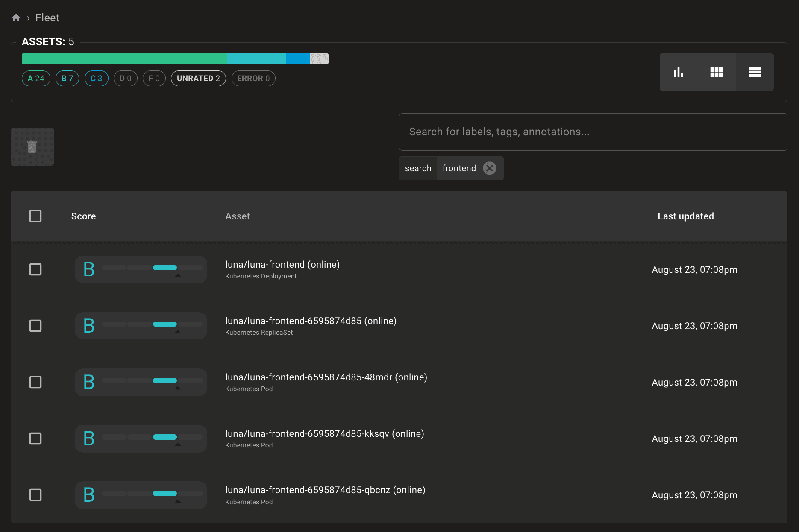Screen dimensions: 799x532
Task: Switch to the list view
Action: (x=755, y=72)
